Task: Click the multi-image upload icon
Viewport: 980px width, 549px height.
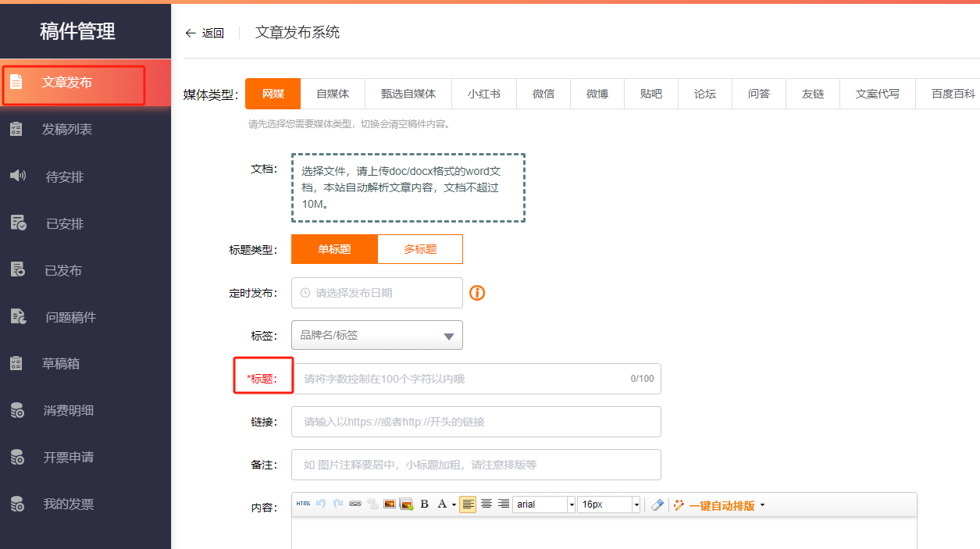Action: click(406, 504)
